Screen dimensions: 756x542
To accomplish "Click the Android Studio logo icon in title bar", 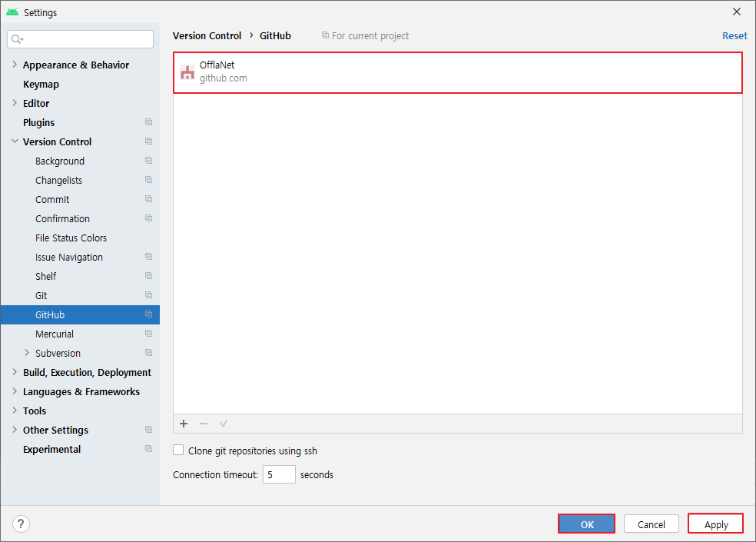I will coord(12,12).
